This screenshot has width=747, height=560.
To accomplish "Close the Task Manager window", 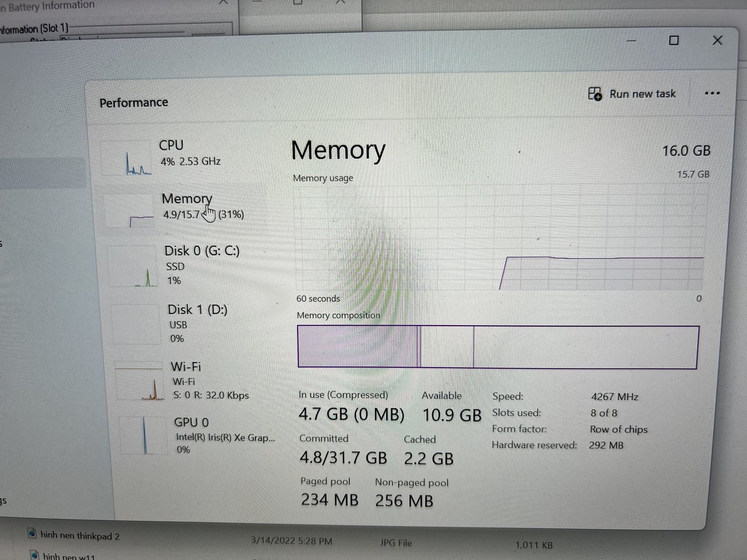I will (x=717, y=40).
